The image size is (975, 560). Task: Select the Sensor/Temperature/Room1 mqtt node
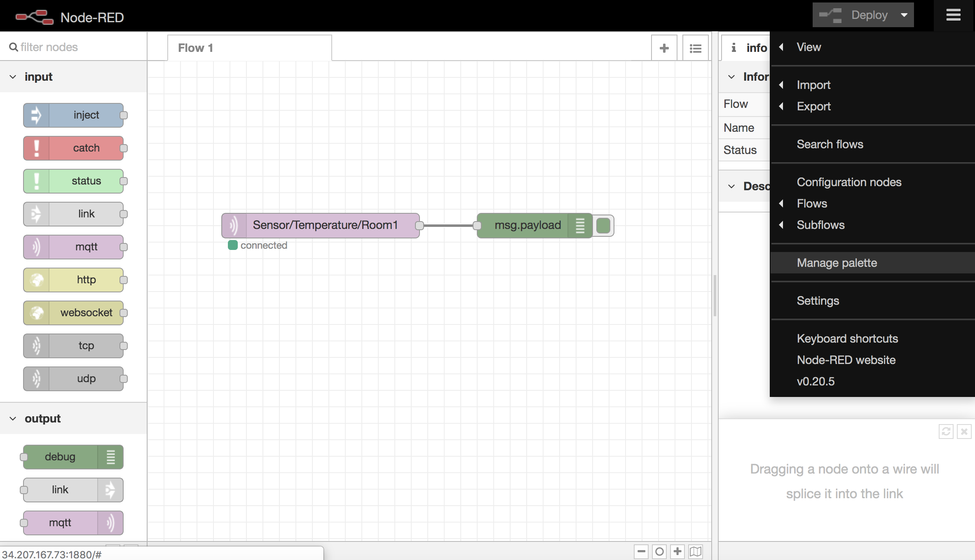321,225
